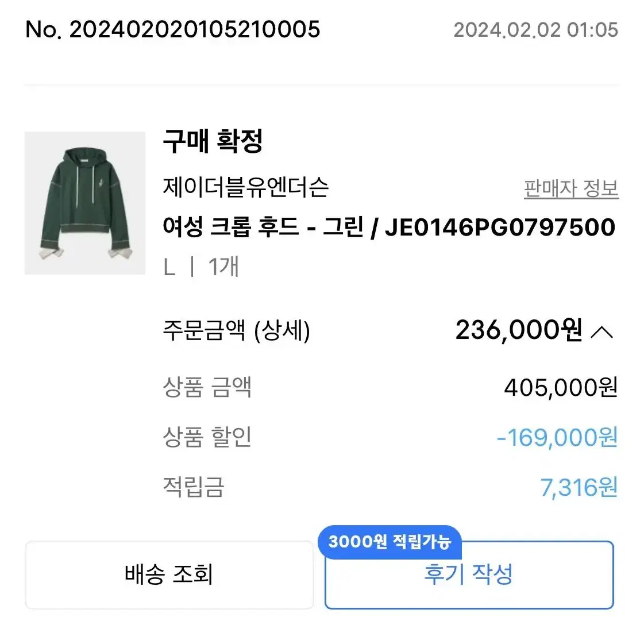The width and height of the screenshot is (644, 644).
Task: Select the 제이더블유엔더슨 brand name
Action: pyautogui.click(x=246, y=187)
